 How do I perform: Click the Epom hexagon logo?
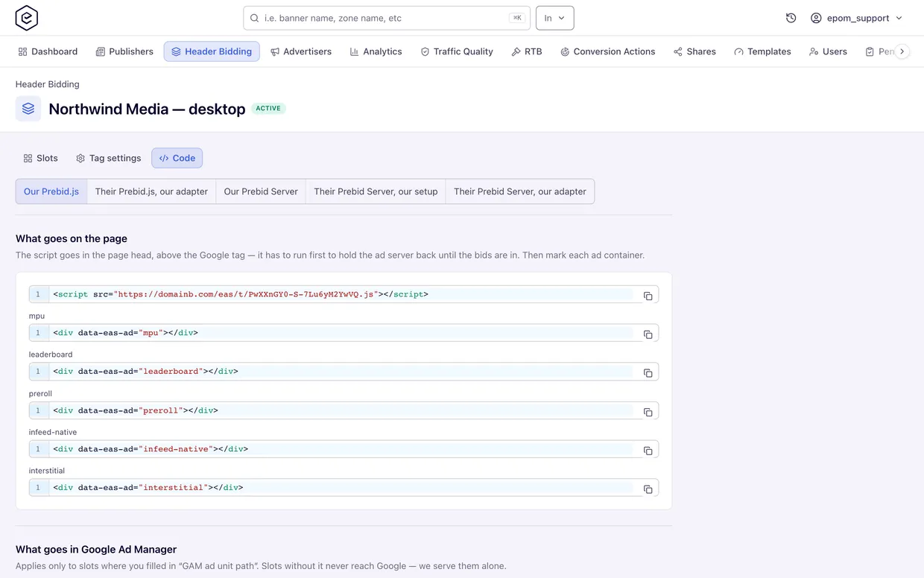tap(27, 18)
